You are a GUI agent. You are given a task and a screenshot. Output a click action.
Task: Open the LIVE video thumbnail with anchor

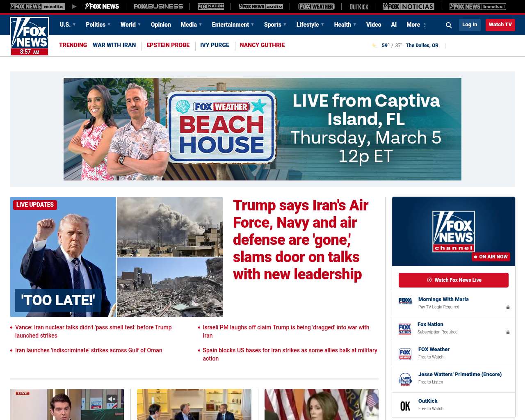(x=67, y=404)
